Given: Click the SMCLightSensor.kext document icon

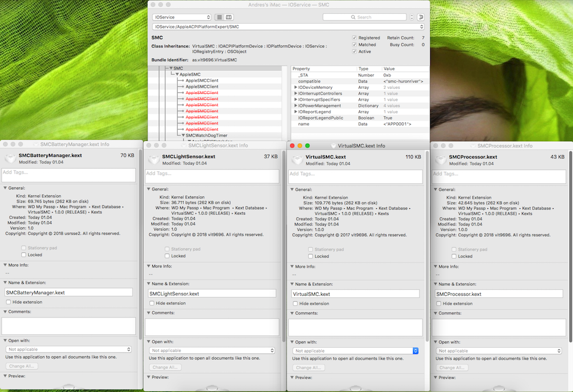Looking at the screenshot, I should click(x=153, y=158).
